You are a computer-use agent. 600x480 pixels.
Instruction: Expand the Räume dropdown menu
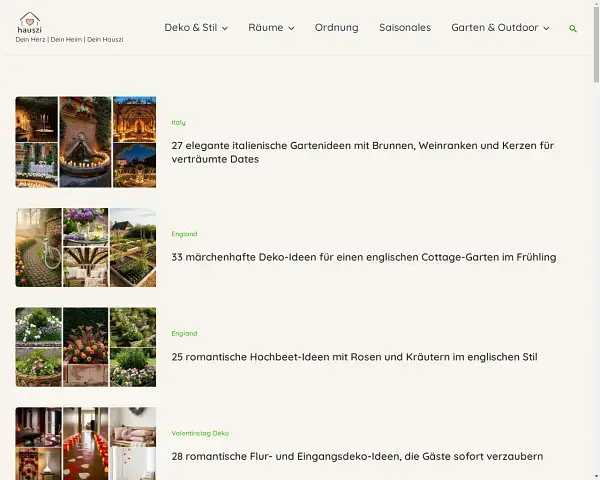pyautogui.click(x=271, y=28)
